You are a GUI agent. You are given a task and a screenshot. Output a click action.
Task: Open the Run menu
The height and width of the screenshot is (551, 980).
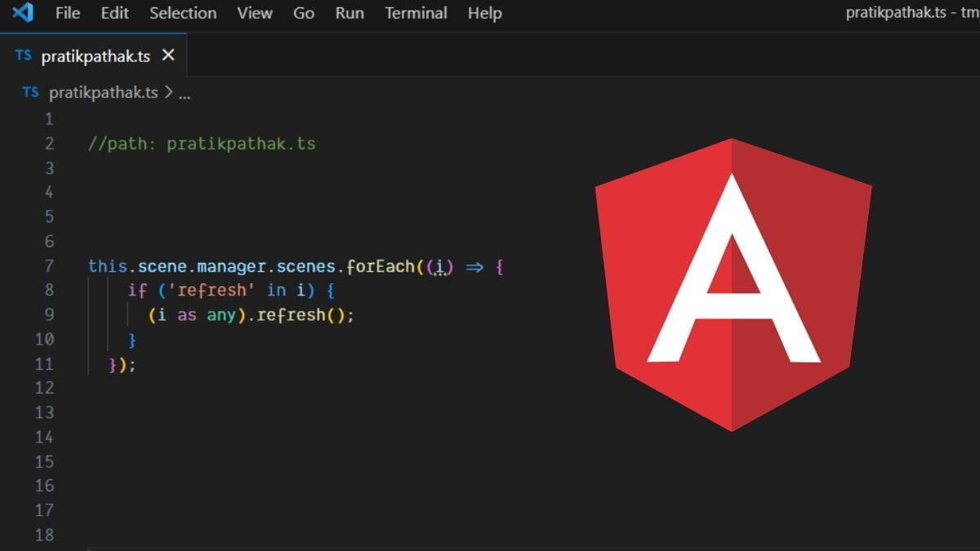(350, 13)
